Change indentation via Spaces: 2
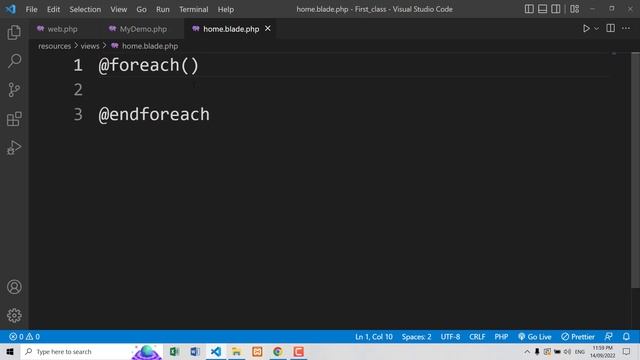The height and width of the screenshot is (360, 640). tap(416, 337)
